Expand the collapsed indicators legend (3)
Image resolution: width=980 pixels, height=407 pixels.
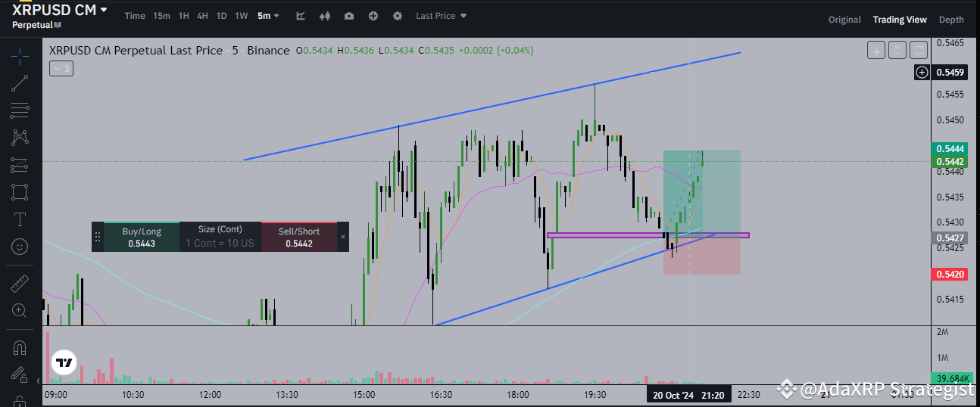61,69
